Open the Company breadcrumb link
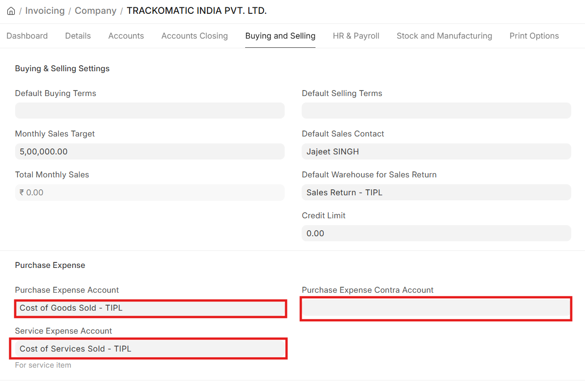The height and width of the screenshot is (392, 585). coord(95,11)
